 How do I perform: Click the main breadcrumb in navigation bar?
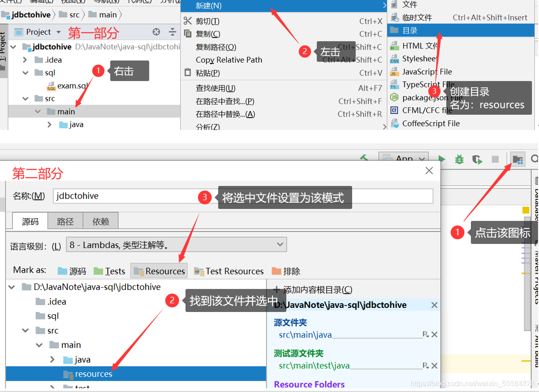(103, 15)
